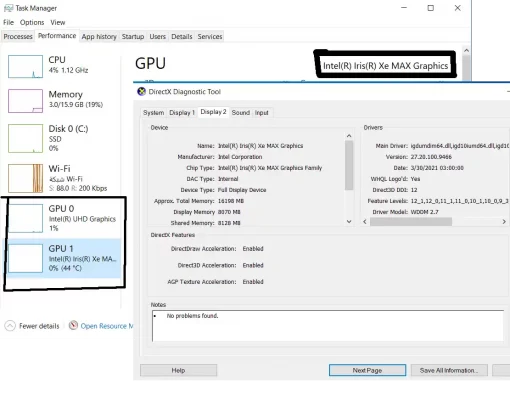The image size is (510, 401).
Task: Click the Resource Monitor gauge icon
Action: [73, 325]
